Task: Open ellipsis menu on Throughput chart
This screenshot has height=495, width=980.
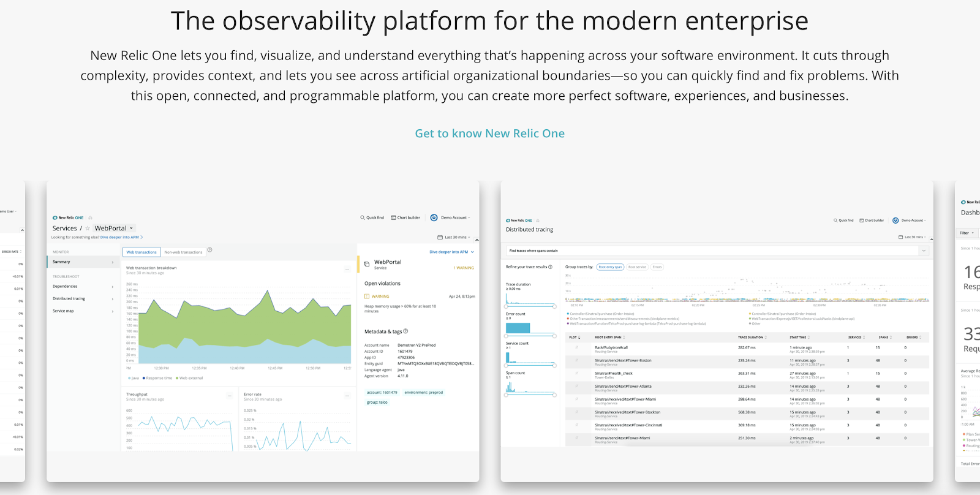Action: [x=230, y=396]
